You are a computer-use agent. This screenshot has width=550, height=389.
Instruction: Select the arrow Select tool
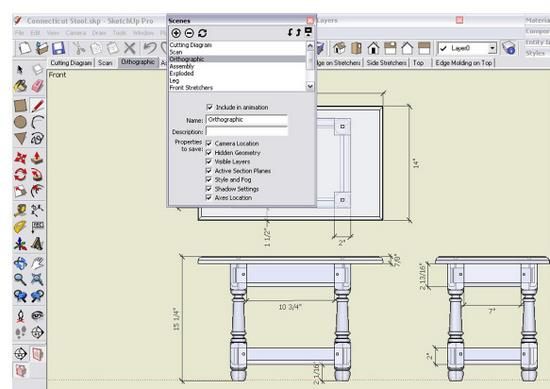pyautogui.click(x=20, y=69)
